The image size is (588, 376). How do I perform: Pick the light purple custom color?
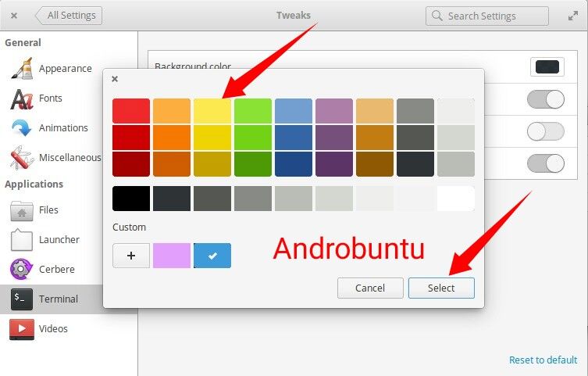(172, 256)
